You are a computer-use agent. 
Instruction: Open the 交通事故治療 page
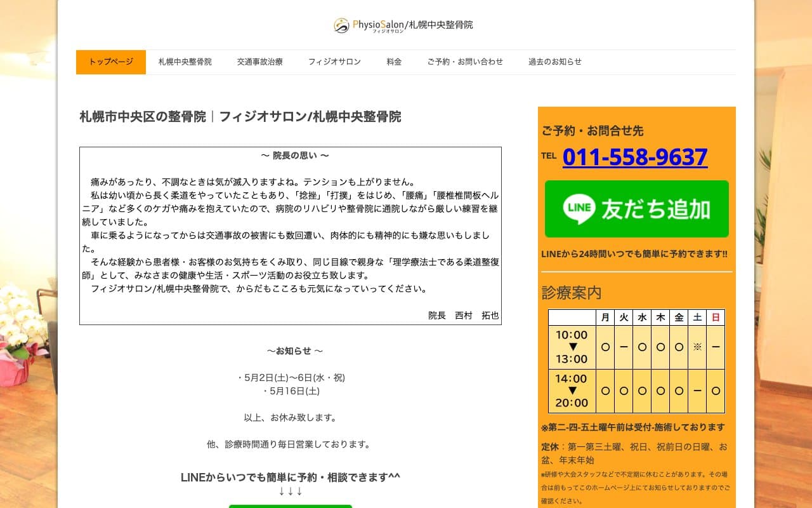pyautogui.click(x=261, y=62)
